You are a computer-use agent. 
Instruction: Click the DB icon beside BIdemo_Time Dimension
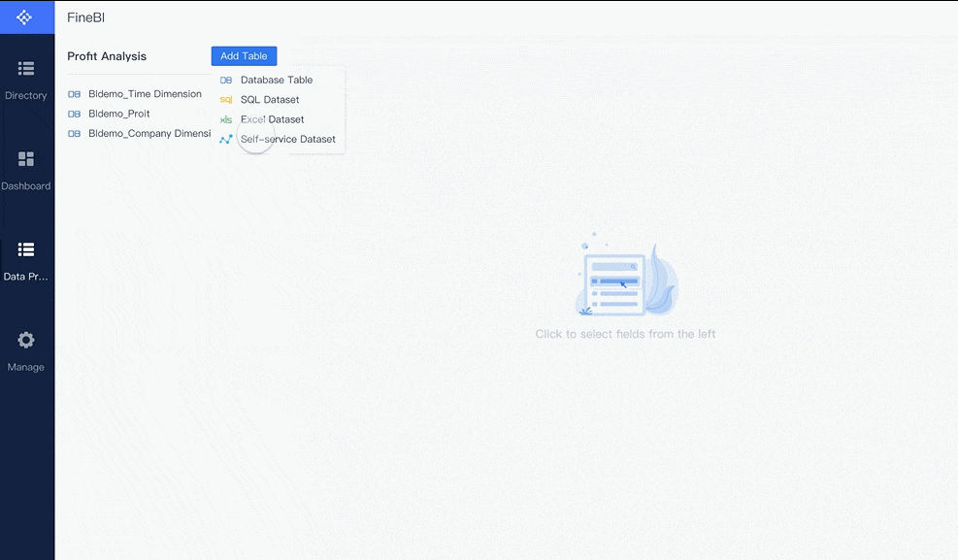point(74,93)
